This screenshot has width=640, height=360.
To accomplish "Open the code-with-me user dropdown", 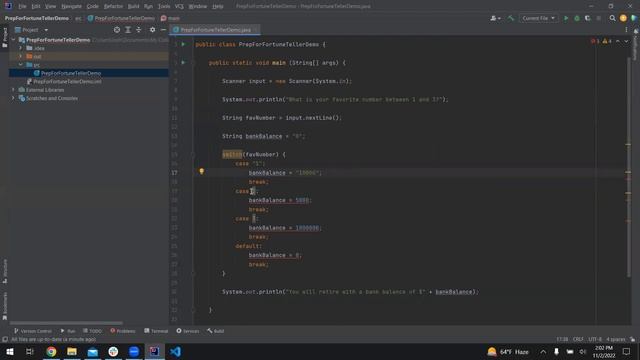I will [496, 18].
